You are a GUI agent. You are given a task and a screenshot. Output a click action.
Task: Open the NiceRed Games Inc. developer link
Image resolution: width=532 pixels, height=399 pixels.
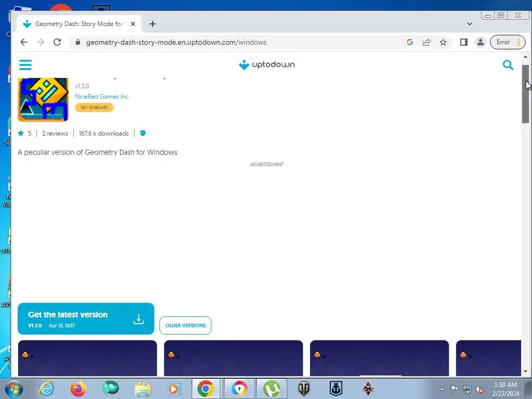point(102,96)
